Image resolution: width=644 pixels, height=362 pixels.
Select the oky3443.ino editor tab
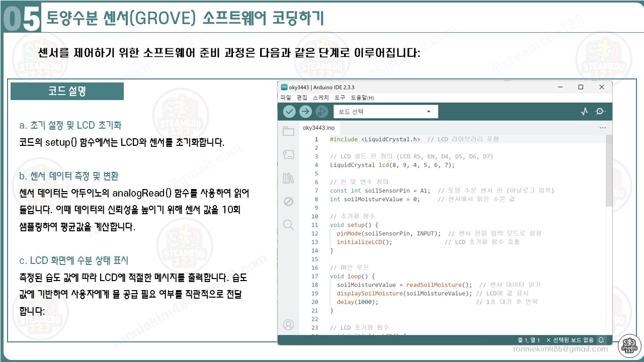318,128
